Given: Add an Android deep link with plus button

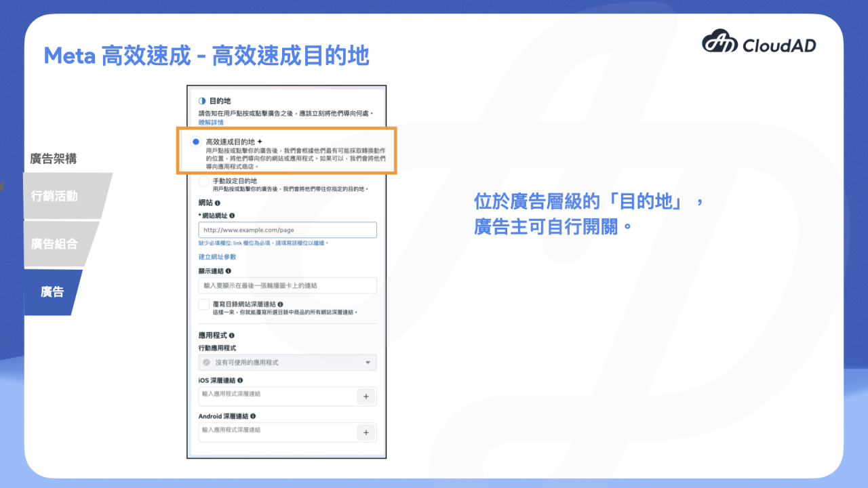Looking at the screenshot, I should tap(366, 432).
